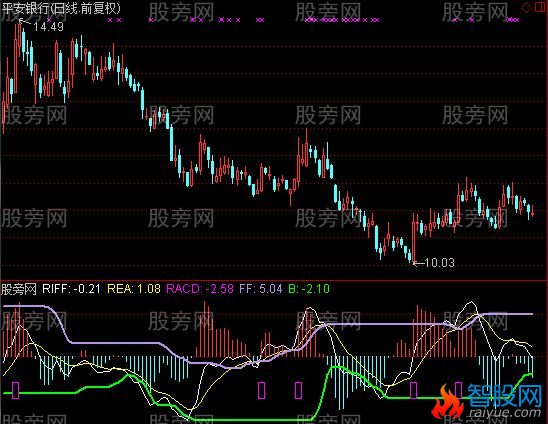Click the RACD: -2.58 indicator value

click(x=200, y=289)
